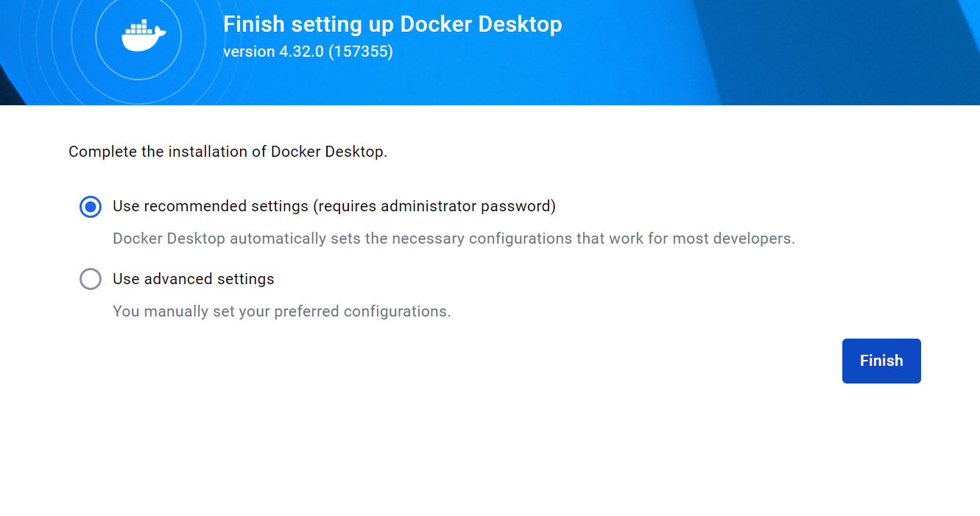Viewport: 980px width, 516px height.
Task: Switch selection to advanced settings
Action: (90, 279)
